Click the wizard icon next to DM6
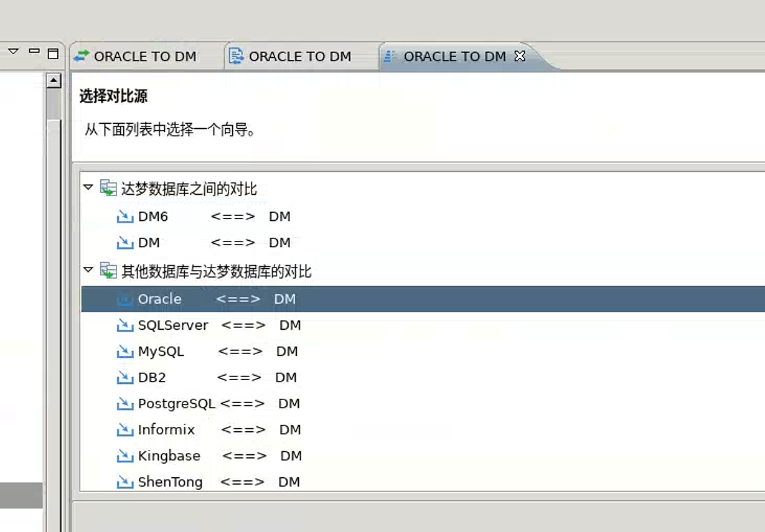This screenshot has height=532, width=765. point(125,217)
